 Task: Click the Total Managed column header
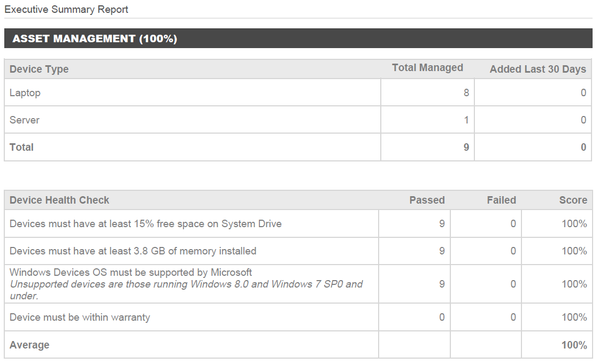(x=427, y=68)
